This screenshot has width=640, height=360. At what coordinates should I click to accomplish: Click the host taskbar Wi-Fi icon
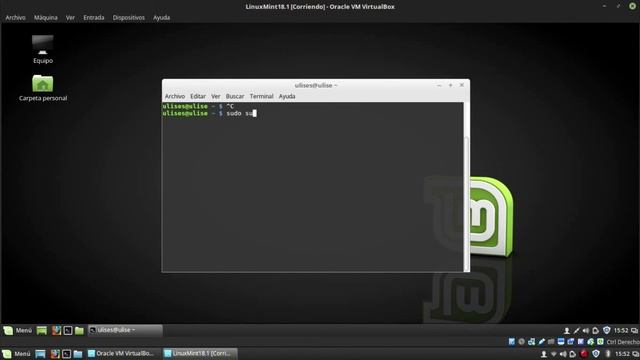[x=554, y=354]
